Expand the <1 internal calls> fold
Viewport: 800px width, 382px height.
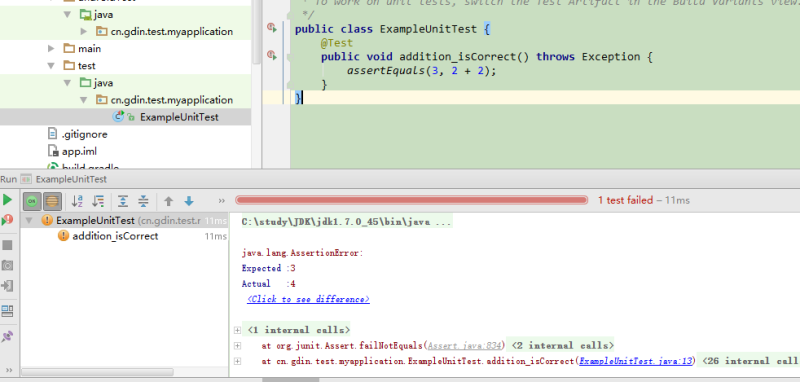click(237, 330)
